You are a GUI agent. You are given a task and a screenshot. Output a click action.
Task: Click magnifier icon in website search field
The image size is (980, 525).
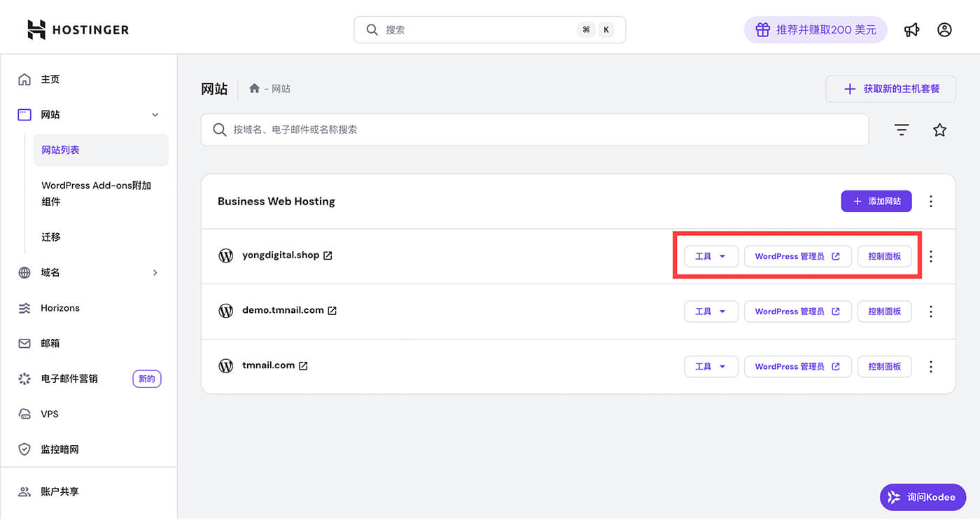click(x=220, y=129)
